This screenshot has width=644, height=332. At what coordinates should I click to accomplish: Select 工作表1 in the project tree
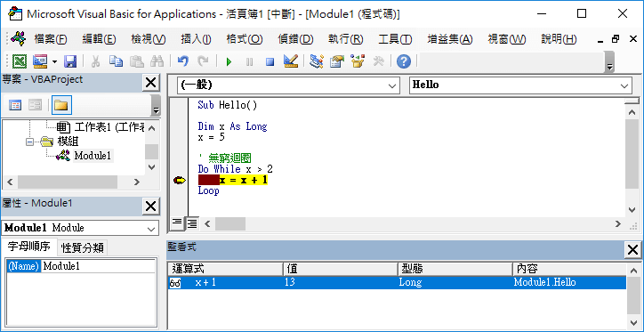point(101,128)
